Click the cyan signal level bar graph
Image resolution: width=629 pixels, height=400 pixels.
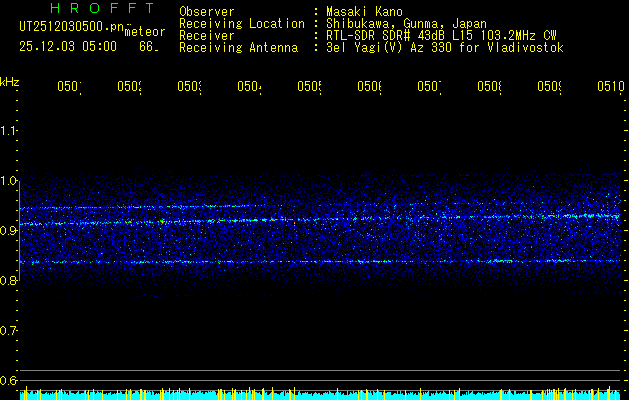coord(322,394)
